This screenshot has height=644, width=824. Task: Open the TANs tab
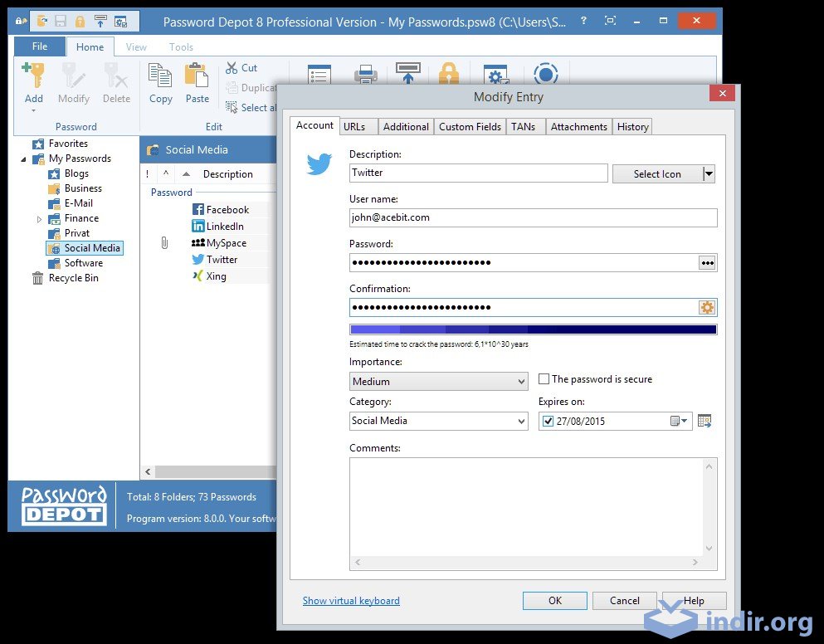click(525, 127)
